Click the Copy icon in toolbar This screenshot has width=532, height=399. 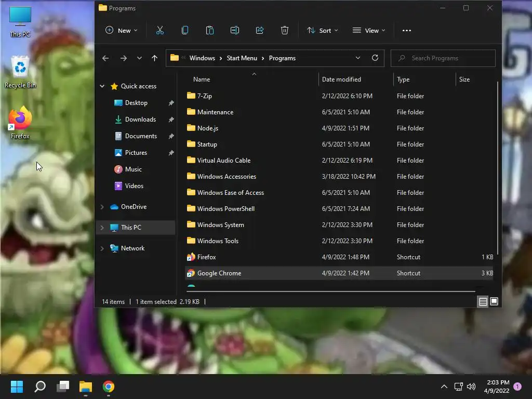pos(185,31)
